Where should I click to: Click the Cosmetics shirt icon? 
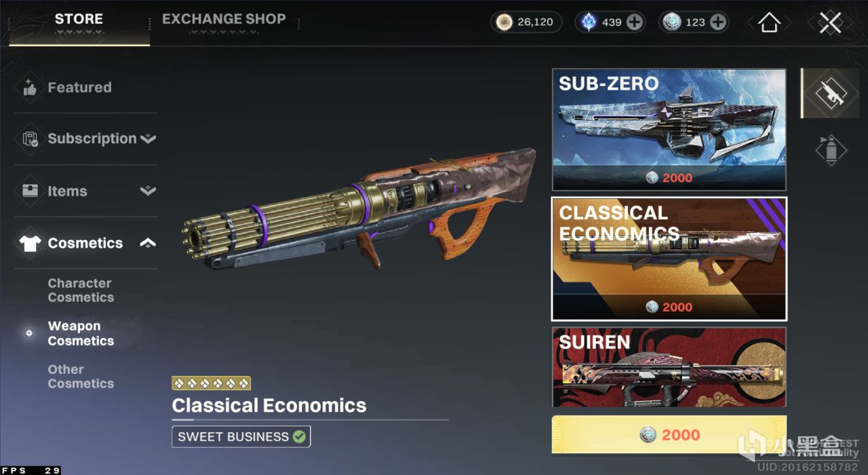[x=30, y=243]
